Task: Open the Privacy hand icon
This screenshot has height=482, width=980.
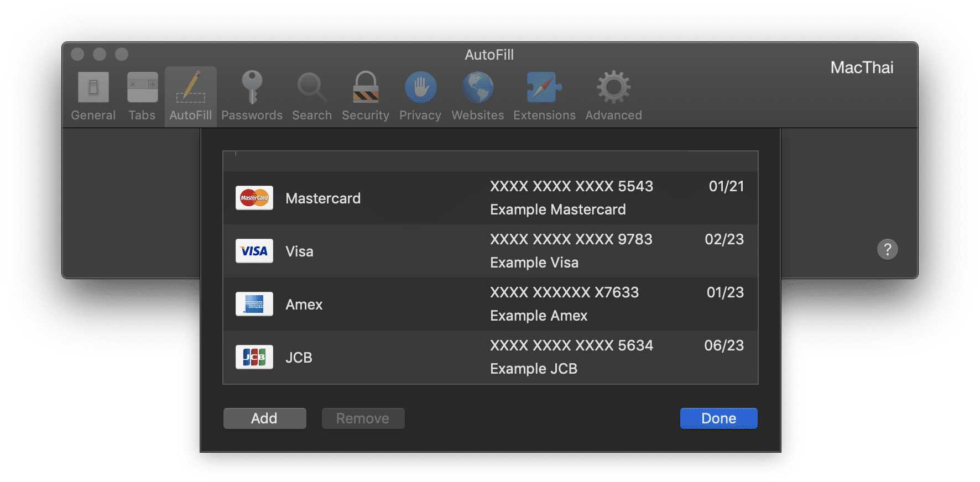Action: tap(420, 87)
